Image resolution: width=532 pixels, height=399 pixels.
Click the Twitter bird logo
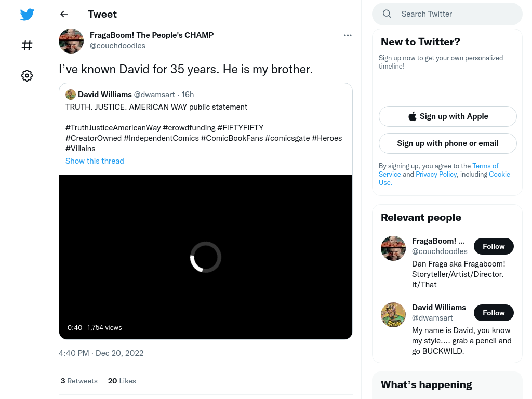tap(27, 14)
